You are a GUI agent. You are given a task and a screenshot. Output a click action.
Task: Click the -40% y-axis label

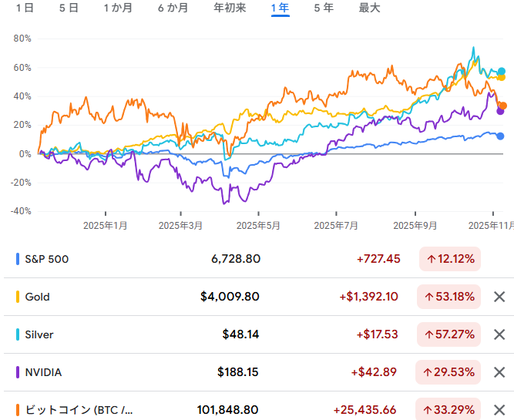(x=21, y=211)
